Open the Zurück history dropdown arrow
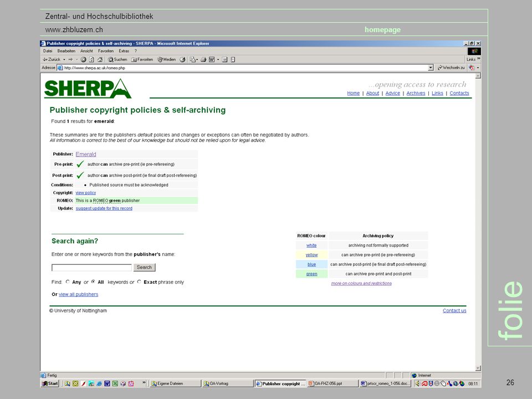 (x=64, y=59)
